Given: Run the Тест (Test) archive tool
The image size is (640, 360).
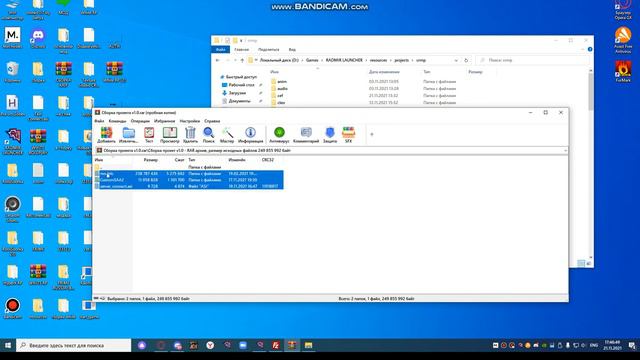Looking at the screenshot, I should 149,135.
